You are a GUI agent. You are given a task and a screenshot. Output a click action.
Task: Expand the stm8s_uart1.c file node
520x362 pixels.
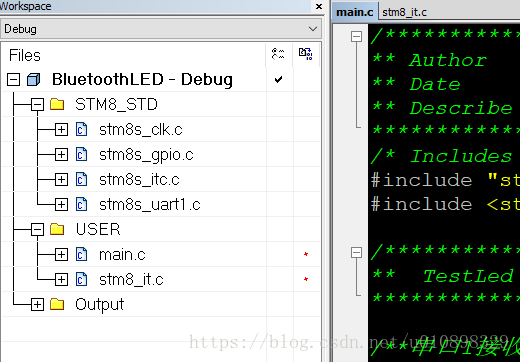[61, 205]
